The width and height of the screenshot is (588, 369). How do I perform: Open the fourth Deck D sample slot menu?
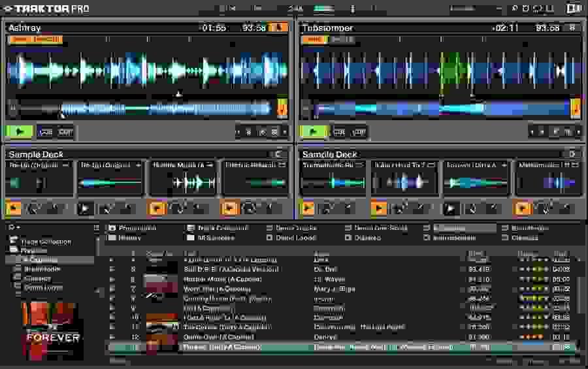pos(575,165)
